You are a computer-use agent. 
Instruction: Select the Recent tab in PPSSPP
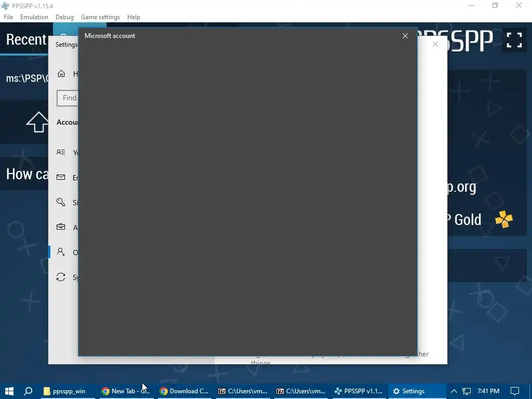(26, 39)
